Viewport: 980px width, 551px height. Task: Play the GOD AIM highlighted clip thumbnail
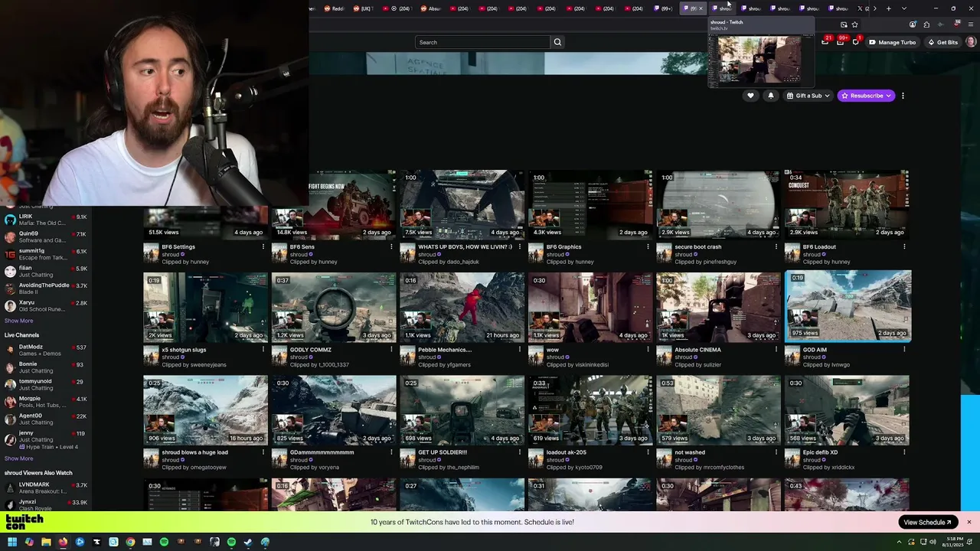[848, 305]
